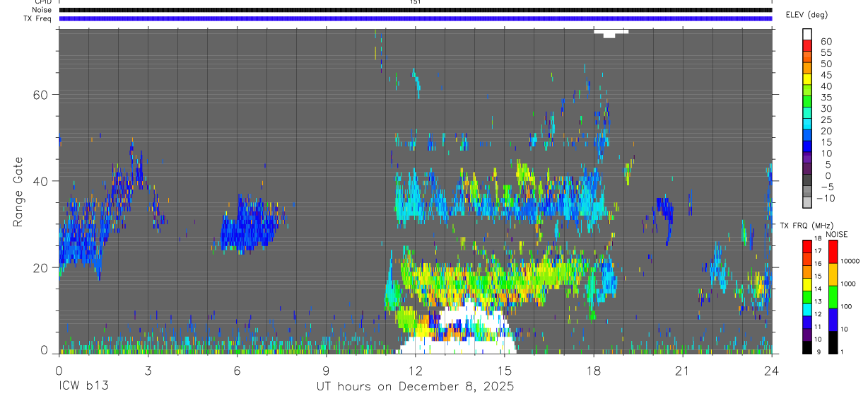The image size is (868, 401).
Task: Click the ELEV colorbar value 45
Action: [x=826, y=75]
